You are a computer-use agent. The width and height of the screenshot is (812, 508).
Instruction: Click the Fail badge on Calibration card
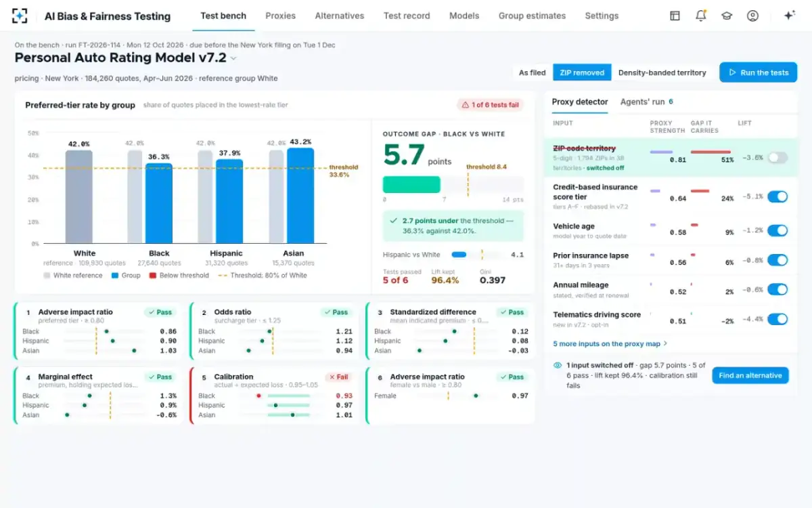(338, 377)
